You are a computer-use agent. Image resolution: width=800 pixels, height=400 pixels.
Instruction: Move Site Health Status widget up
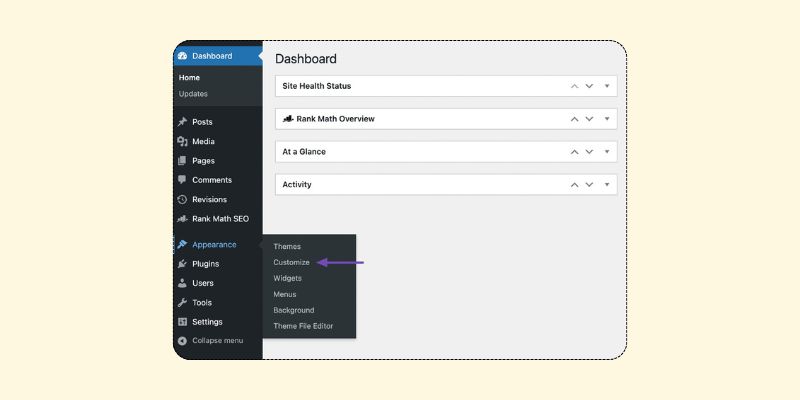coord(574,86)
